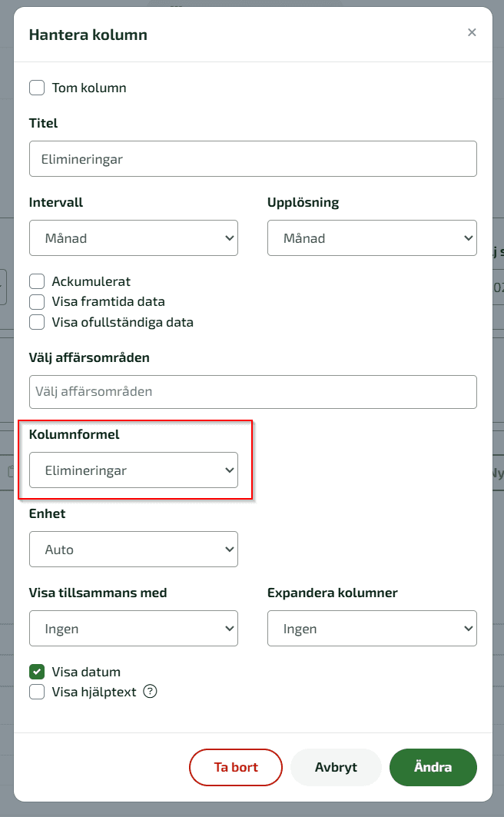Click the Avbryt button
The width and height of the screenshot is (504, 817).
pos(336,767)
